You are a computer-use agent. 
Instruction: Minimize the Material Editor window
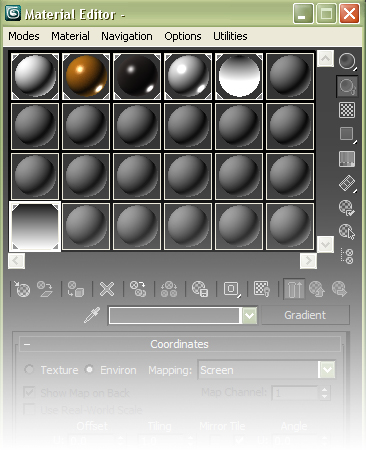point(303,14)
